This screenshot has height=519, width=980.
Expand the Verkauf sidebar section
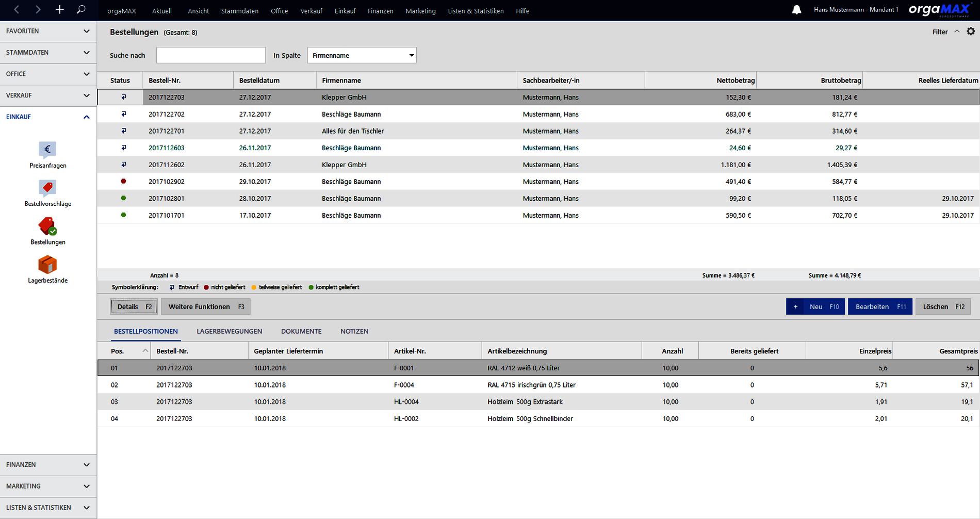(x=48, y=95)
